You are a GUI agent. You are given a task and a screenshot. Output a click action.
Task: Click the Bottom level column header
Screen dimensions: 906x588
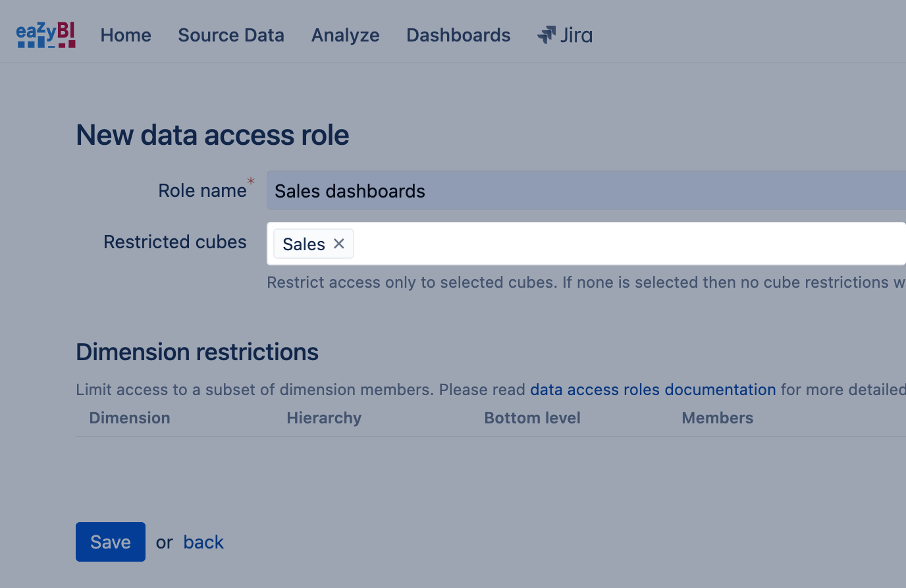[532, 418]
